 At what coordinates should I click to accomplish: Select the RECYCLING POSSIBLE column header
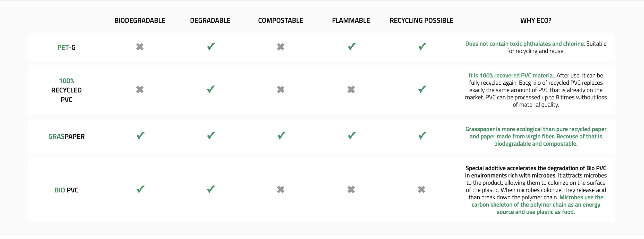tap(421, 21)
